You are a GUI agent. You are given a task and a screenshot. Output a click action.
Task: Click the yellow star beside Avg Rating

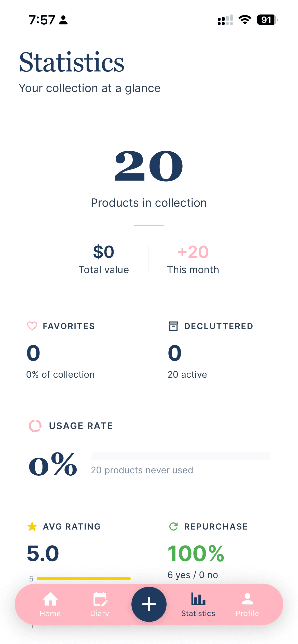click(x=32, y=526)
